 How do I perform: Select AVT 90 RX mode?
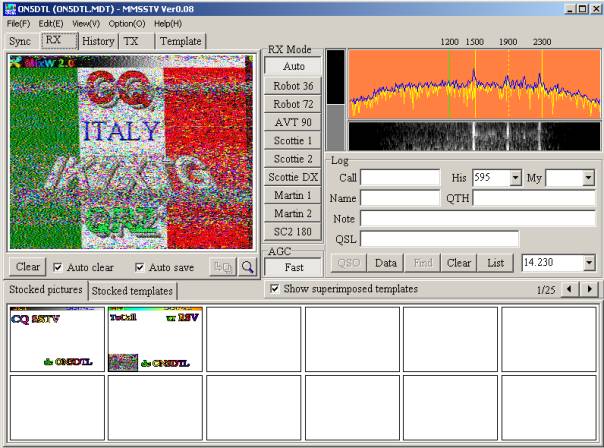293,122
